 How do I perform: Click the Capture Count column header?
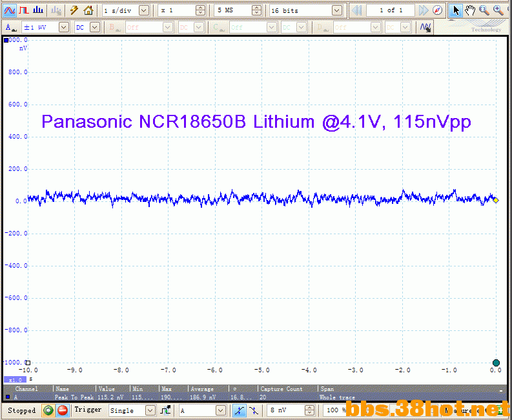pos(281,388)
